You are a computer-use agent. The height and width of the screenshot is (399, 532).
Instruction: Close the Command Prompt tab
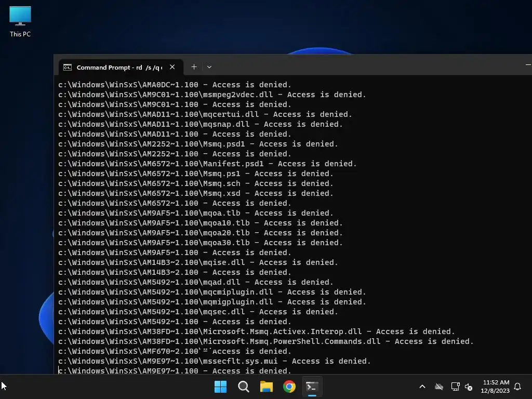click(172, 67)
